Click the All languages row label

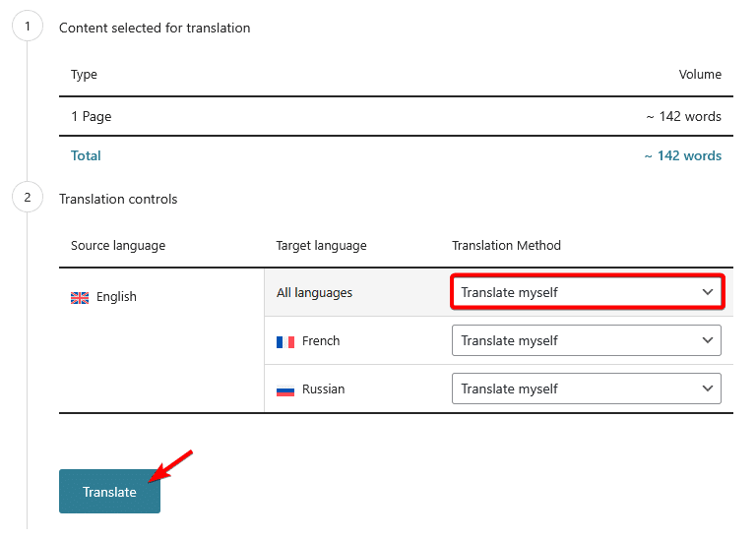[314, 292]
